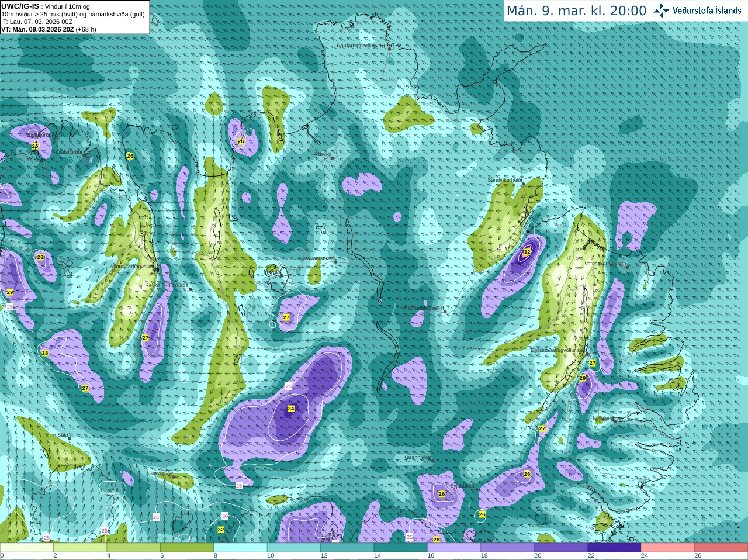Click the Ólafsfjörður station label
Screen dimensions: 748x560
[x=69, y=151]
